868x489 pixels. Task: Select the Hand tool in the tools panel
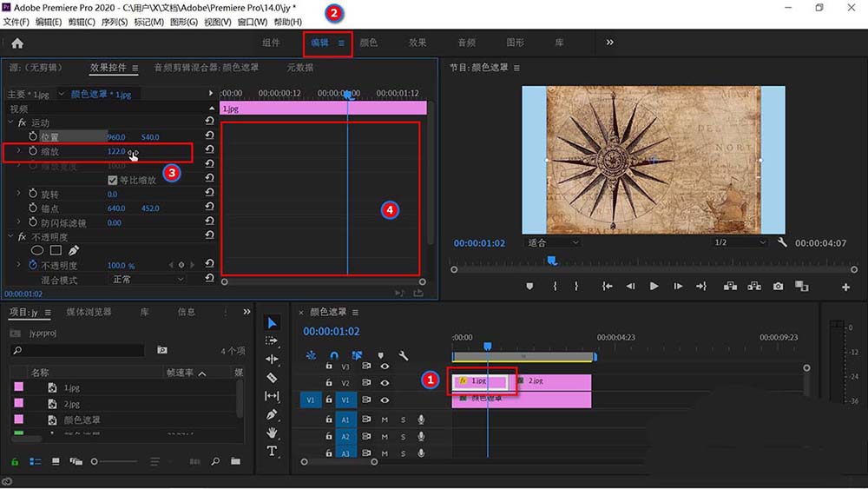pos(272,433)
